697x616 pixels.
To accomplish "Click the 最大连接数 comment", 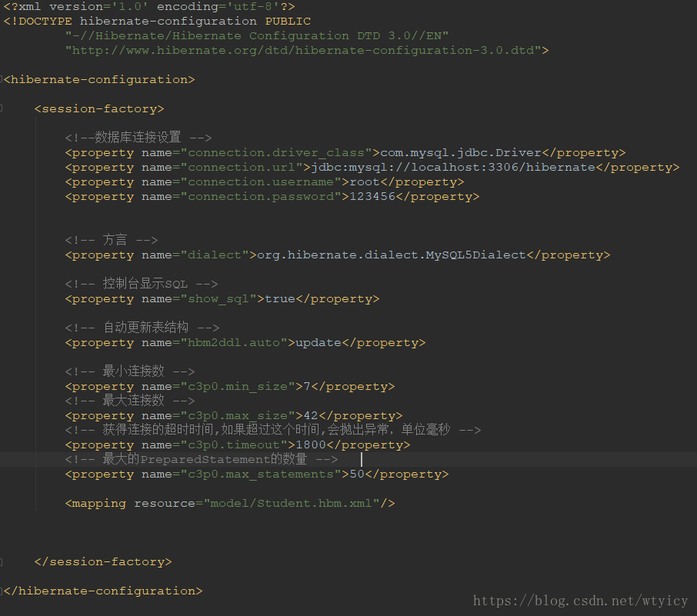I will 130,401.
